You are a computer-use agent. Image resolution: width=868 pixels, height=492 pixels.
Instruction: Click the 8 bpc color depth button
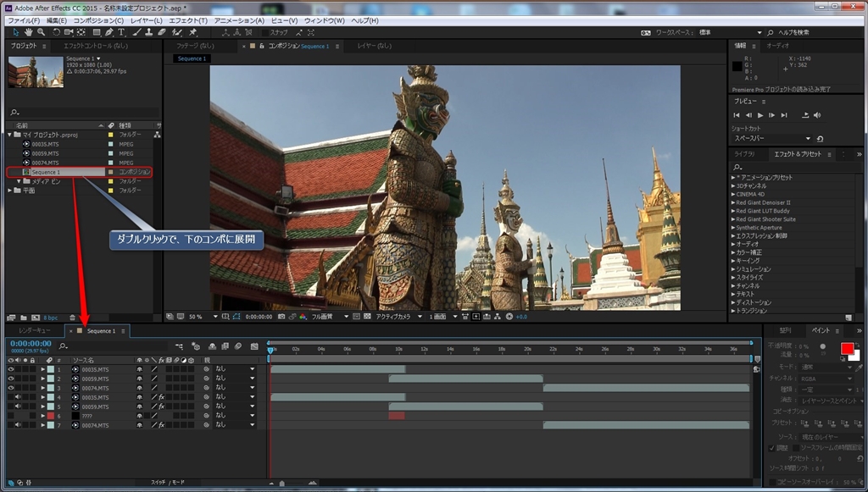tap(51, 317)
